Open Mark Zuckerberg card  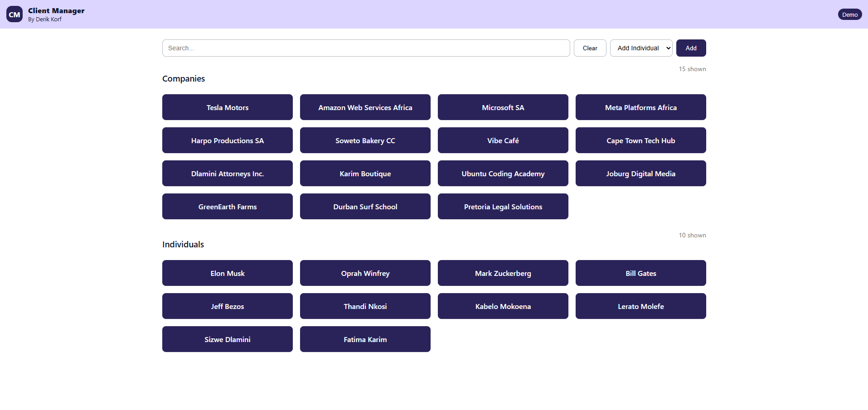[x=503, y=273]
